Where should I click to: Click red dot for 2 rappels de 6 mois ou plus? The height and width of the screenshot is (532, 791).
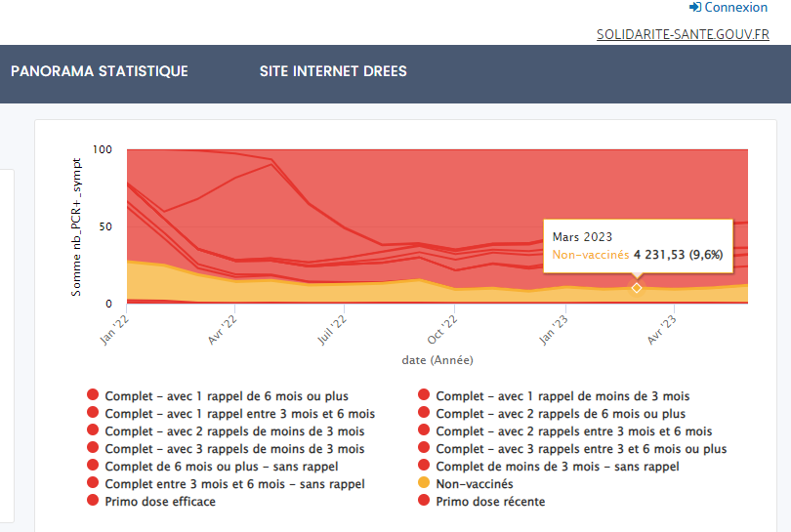click(x=424, y=413)
